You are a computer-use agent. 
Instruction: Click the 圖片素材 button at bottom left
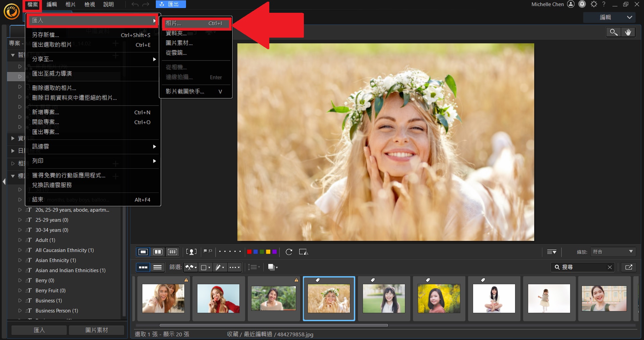[x=96, y=330]
